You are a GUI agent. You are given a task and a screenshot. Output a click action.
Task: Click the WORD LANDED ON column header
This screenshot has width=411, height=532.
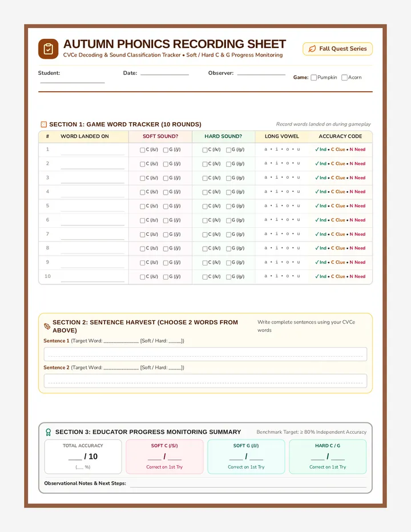coord(84,136)
